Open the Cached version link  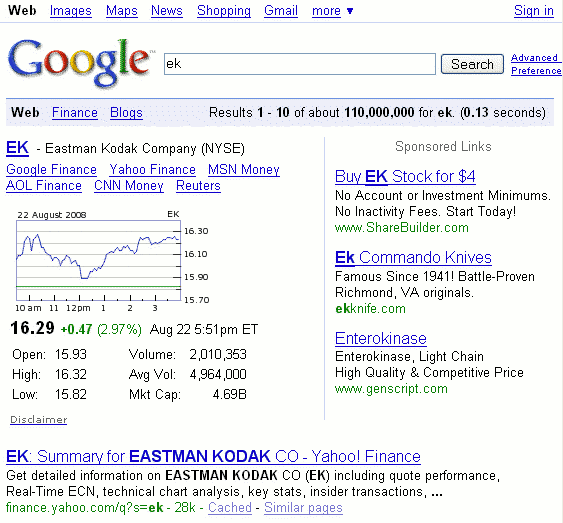pos(230,508)
